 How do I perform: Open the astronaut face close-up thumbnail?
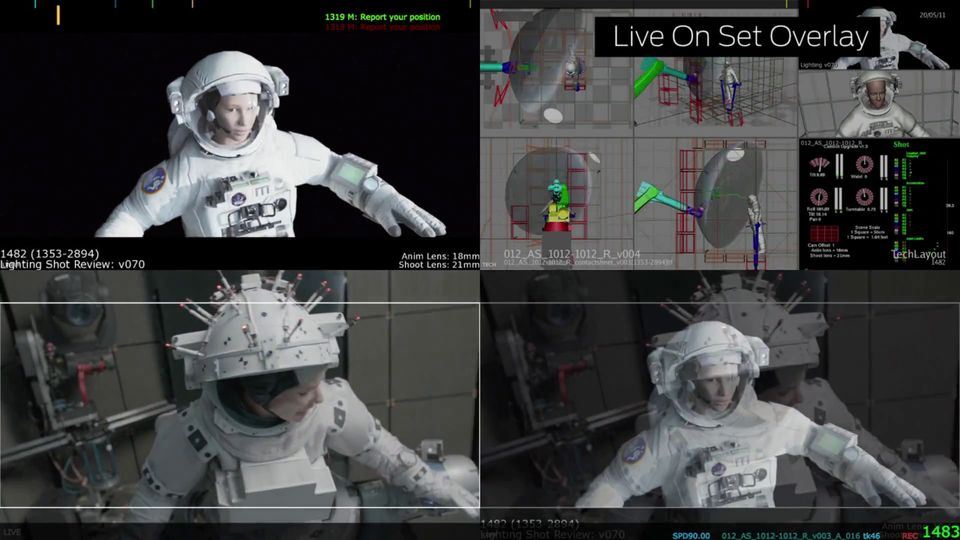click(877, 104)
